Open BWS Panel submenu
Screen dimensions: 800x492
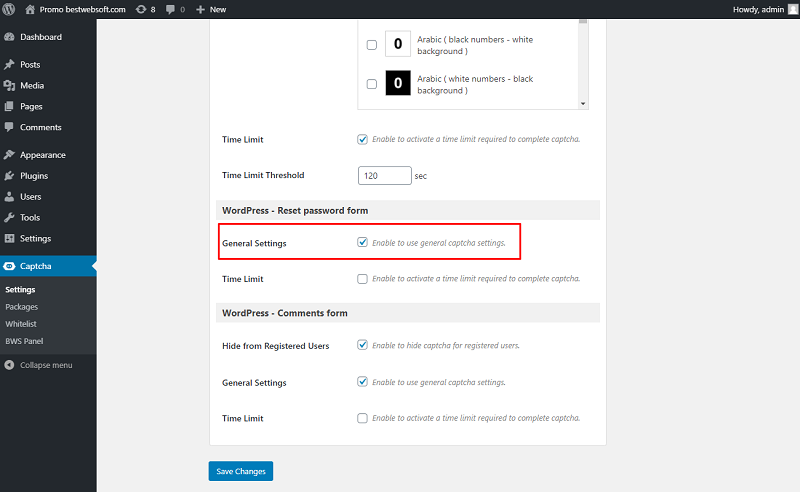24,341
